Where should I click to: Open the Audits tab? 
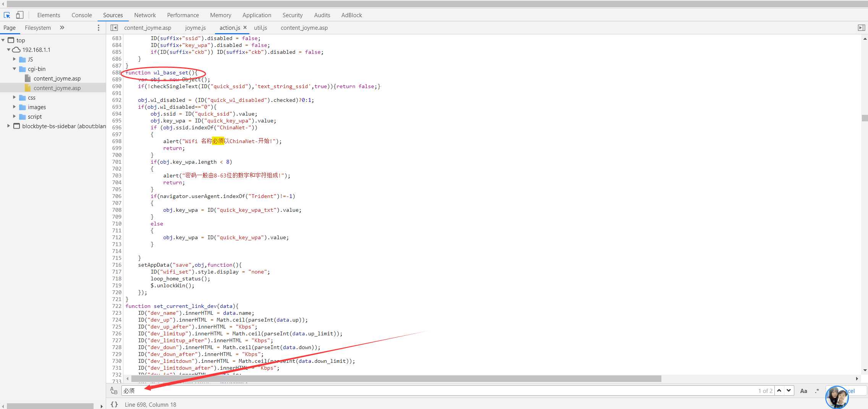click(x=322, y=15)
